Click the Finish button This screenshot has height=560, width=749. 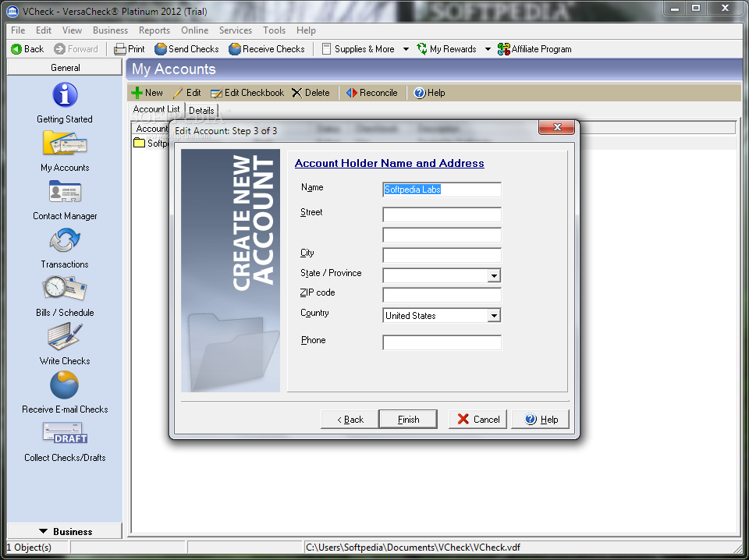tap(408, 419)
